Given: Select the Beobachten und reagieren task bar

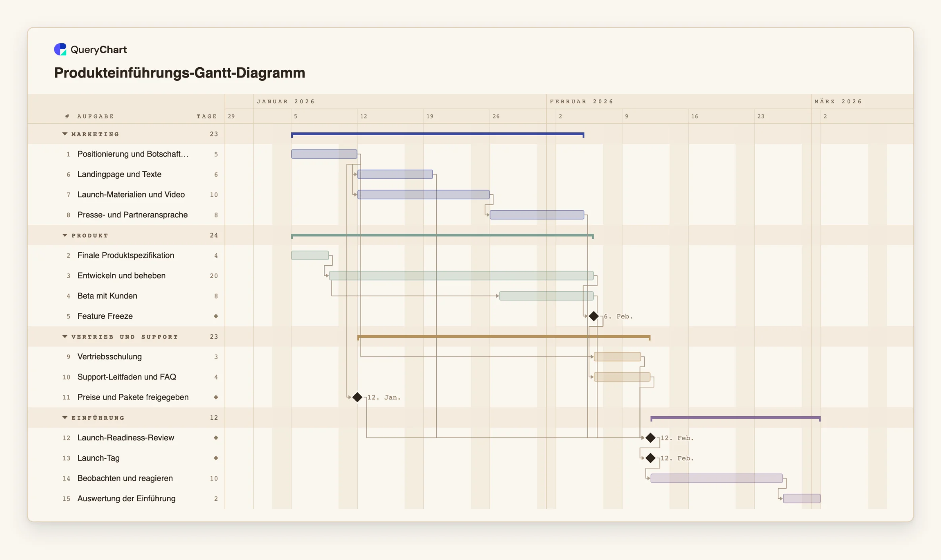Looking at the screenshot, I should tap(716, 478).
